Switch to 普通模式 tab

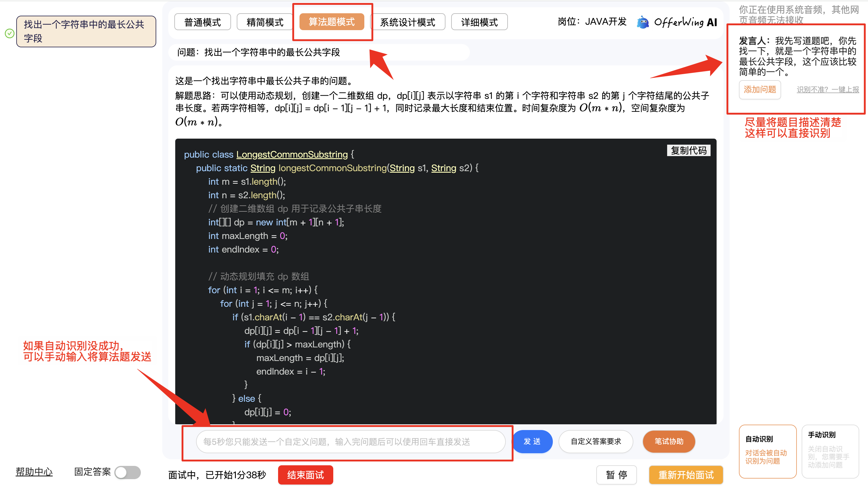[202, 22]
